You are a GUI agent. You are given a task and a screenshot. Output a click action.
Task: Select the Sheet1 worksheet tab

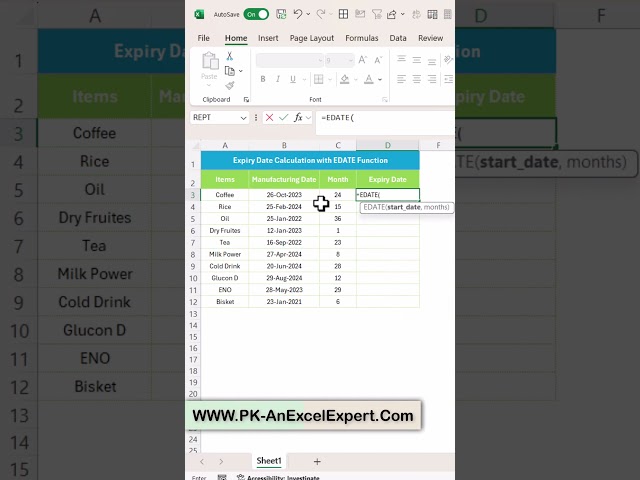click(269, 461)
